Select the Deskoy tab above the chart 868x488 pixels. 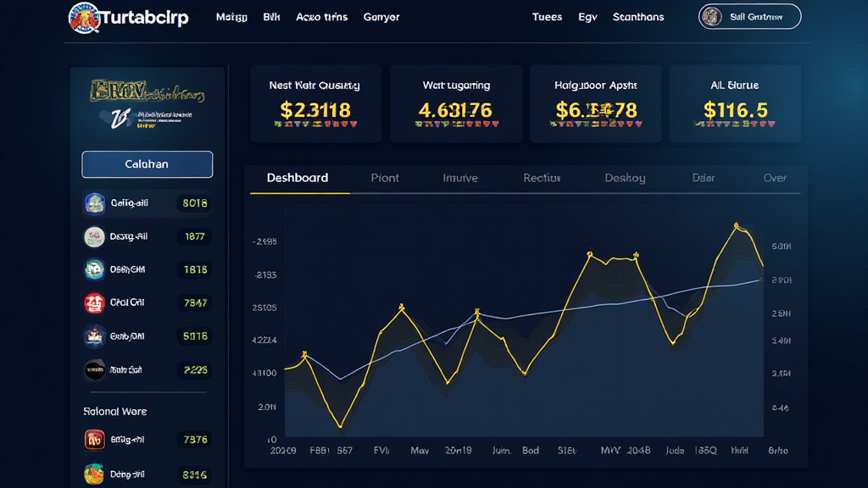pyautogui.click(x=625, y=178)
